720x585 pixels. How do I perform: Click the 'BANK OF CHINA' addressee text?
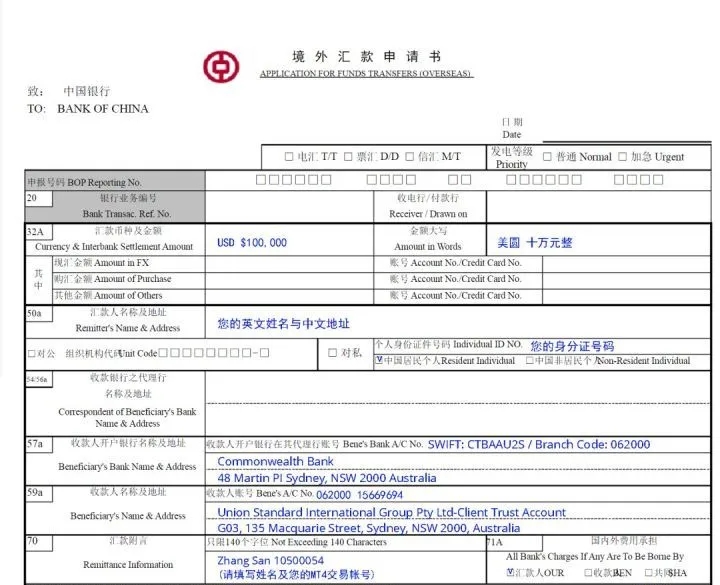click(103, 109)
